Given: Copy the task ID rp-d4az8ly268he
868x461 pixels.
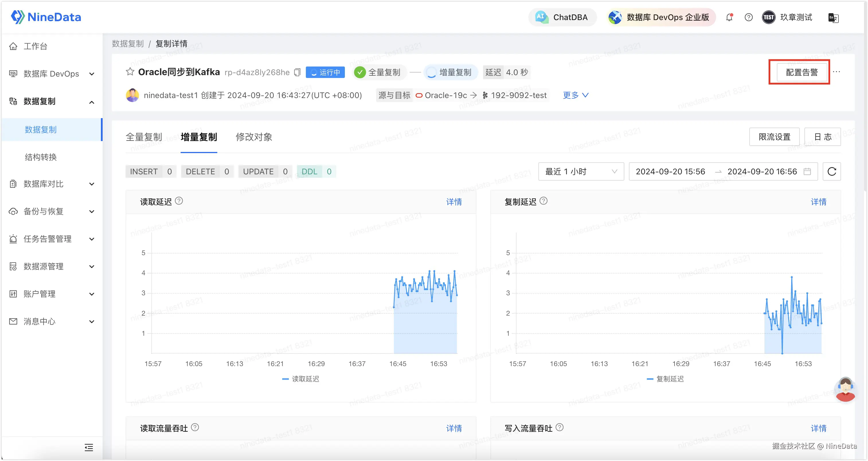Looking at the screenshot, I should [x=297, y=72].
